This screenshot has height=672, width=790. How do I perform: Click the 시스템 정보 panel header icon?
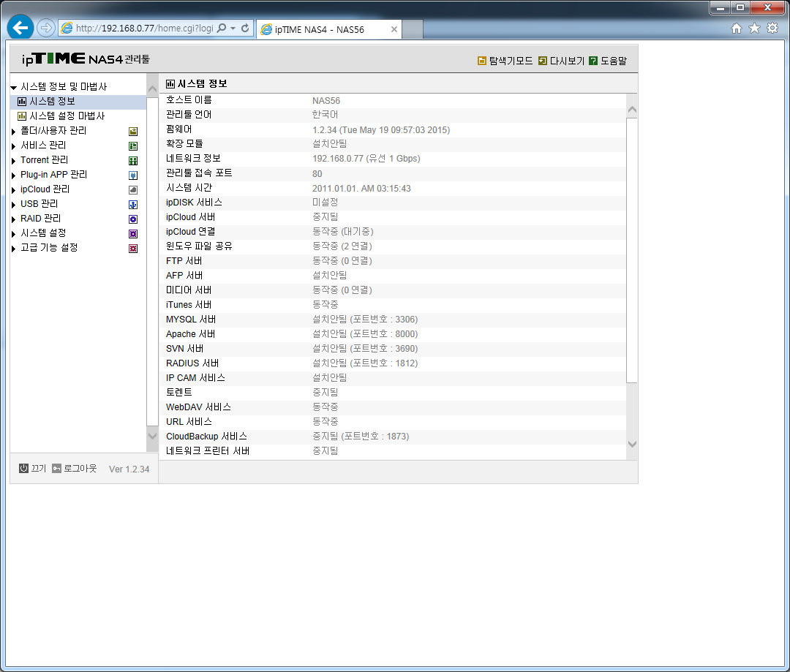(x=170, y=84)
